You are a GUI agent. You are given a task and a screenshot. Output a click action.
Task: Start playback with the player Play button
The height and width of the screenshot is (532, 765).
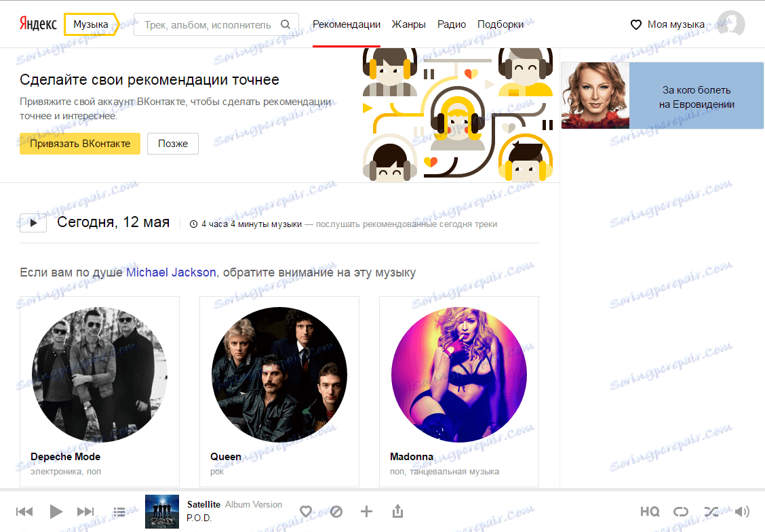[x=56, y=512]
